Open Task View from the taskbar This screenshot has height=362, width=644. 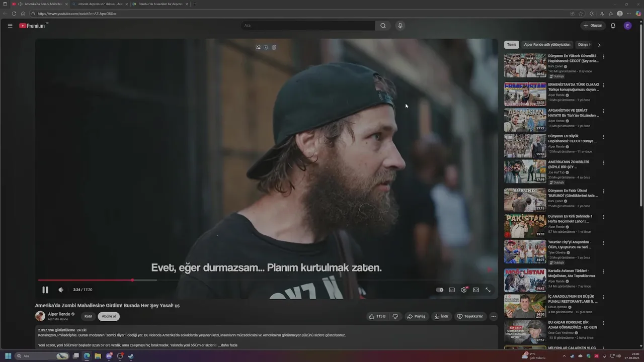pos(76,356)
